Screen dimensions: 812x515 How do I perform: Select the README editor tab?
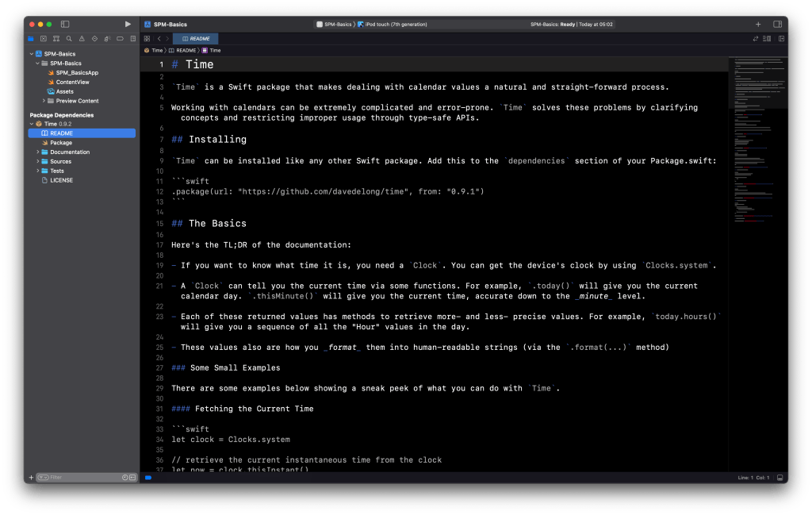point(195,38)
